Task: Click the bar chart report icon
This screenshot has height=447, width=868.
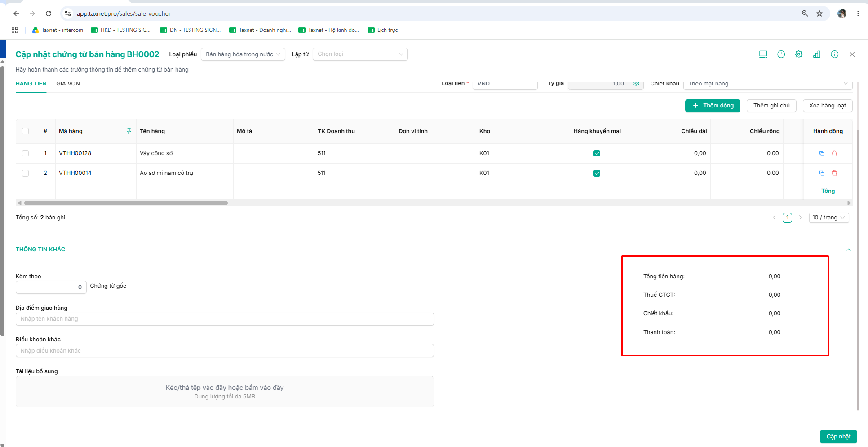Action: [x=816, y=54]
